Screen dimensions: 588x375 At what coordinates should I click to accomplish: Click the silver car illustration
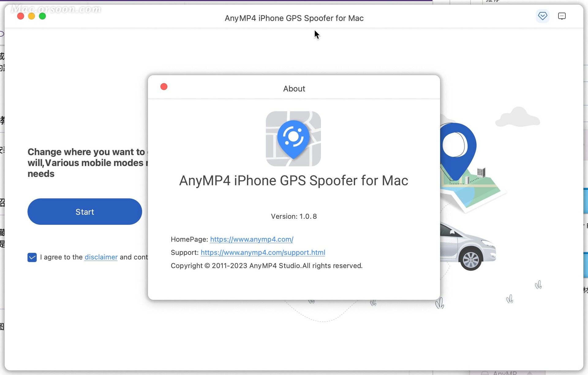click(x=467, y=247)
